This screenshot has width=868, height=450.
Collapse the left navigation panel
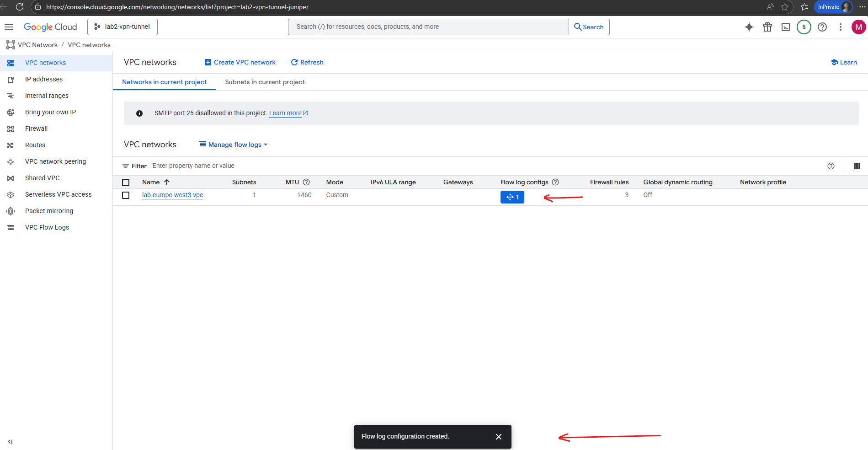tap(10, 442)
